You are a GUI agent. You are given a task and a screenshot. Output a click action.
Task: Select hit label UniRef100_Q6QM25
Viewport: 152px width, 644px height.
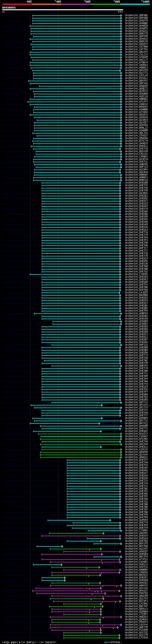(136, 86)
